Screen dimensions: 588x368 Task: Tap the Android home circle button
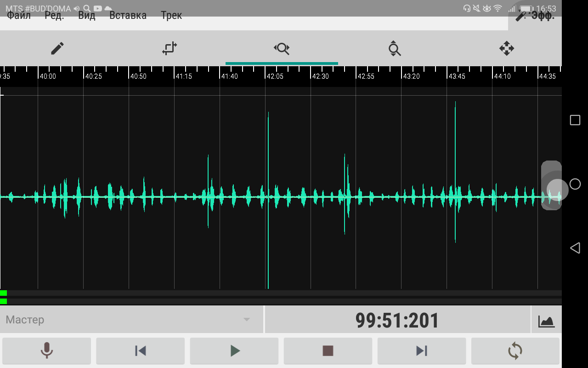[575, 184]
